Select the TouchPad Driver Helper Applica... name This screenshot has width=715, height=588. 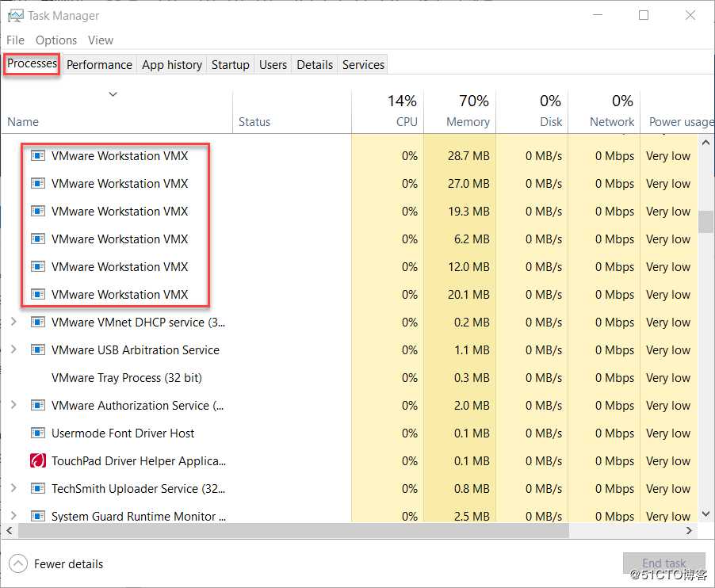139,461
